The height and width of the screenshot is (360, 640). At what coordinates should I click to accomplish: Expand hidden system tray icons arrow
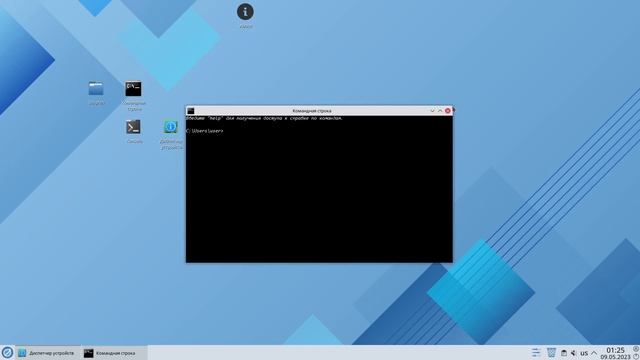pyautogui.click(x=594, y=353)
